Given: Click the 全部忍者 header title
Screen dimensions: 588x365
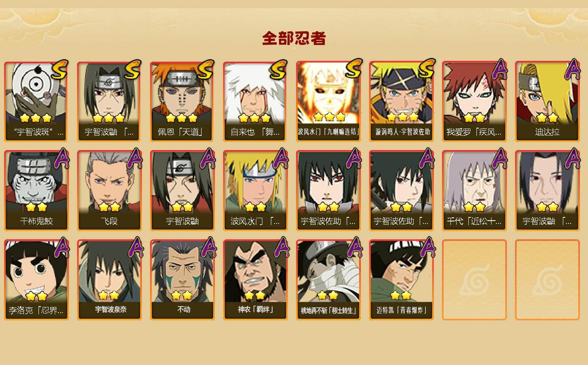Looking at the screenshot, I should tap(294, 39).
